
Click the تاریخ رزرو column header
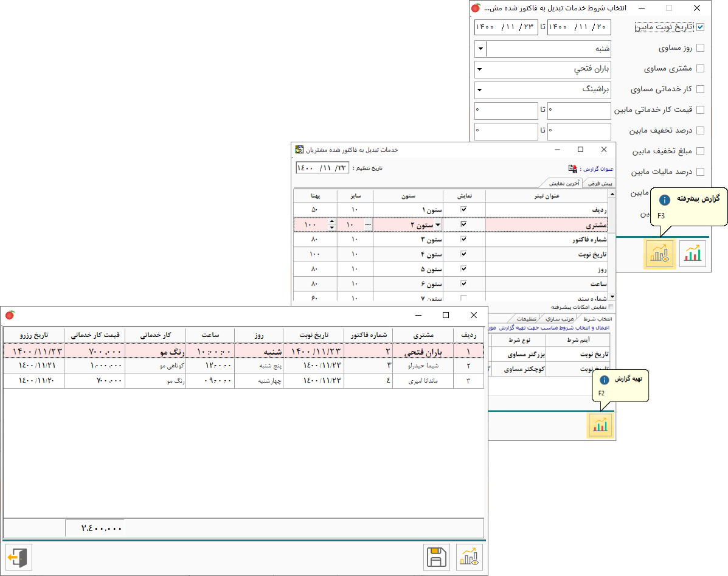33,335
